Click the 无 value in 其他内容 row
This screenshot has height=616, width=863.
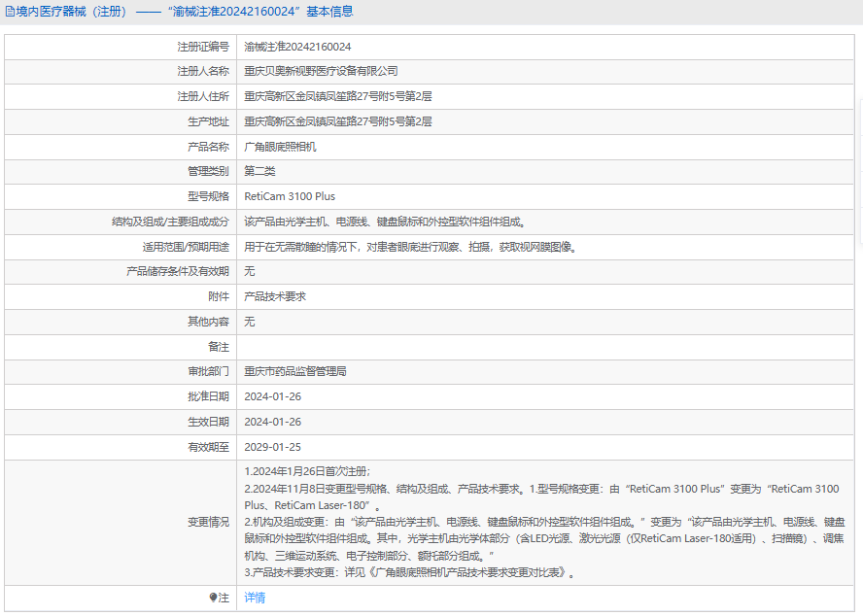pos(250,322)
